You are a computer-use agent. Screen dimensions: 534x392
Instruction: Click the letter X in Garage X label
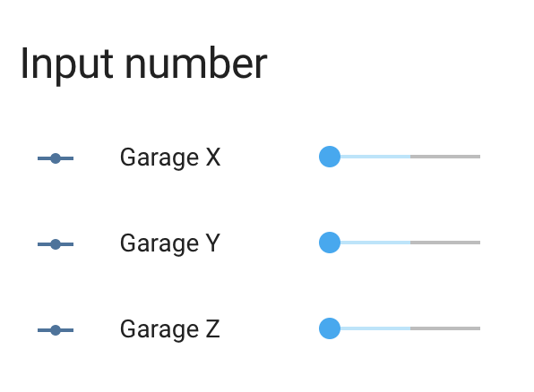tap(213, 157)
